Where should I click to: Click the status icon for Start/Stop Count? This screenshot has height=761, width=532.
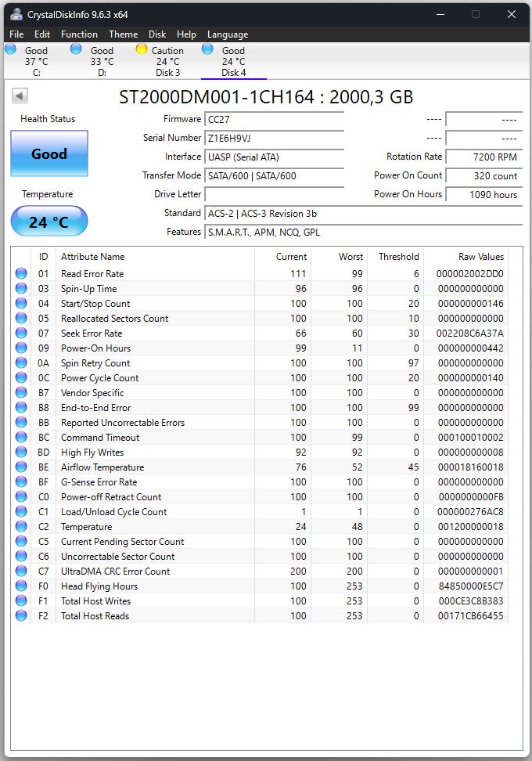[21, 303]
